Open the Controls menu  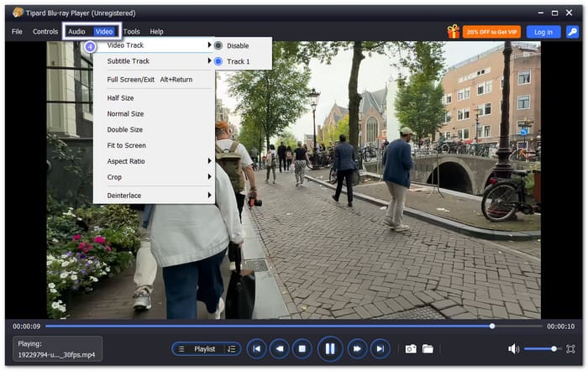click(45, 32)
